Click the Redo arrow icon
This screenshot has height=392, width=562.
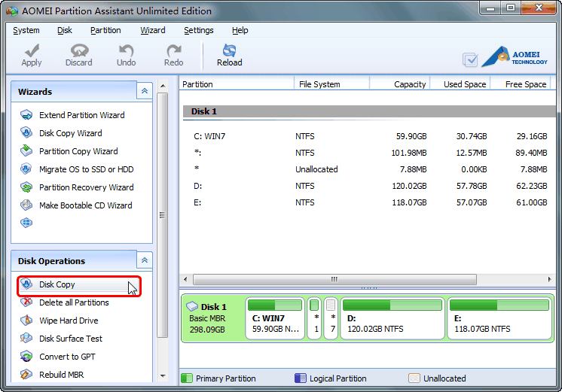174,50
